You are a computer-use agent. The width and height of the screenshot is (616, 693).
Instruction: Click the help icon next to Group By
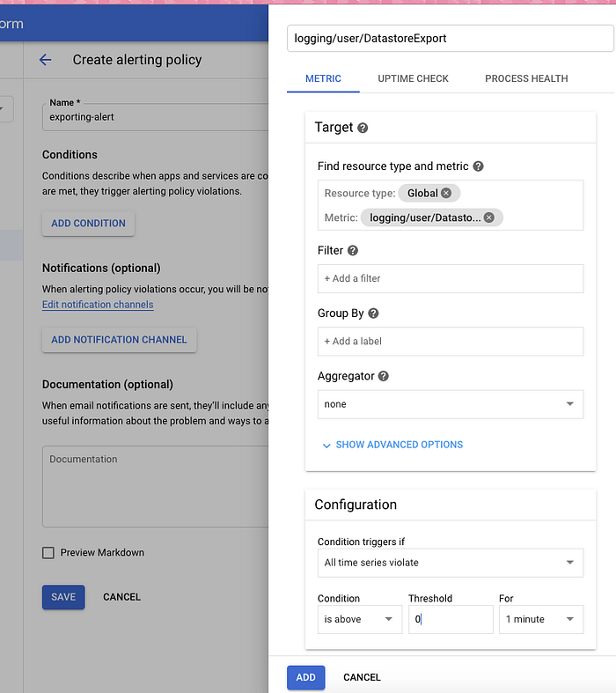(373, 313)
